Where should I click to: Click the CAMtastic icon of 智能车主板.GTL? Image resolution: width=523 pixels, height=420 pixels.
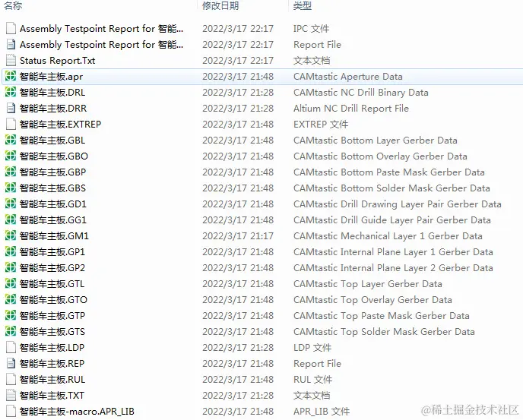coord(11,283)
